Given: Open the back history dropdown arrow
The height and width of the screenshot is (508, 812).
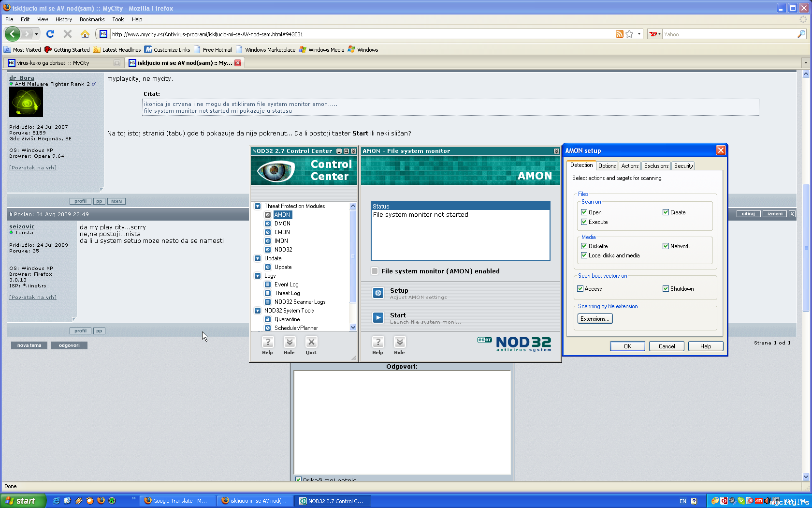Looking at the screenshot, I should pos(36,34).
